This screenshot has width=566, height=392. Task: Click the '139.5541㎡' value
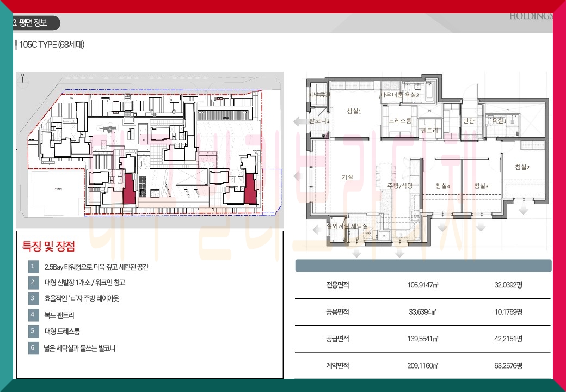(423, 339)
